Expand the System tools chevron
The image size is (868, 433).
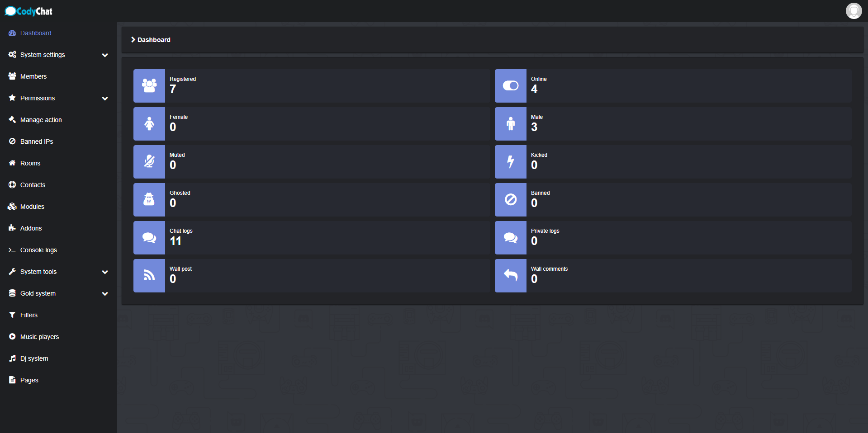coord(105,272)
